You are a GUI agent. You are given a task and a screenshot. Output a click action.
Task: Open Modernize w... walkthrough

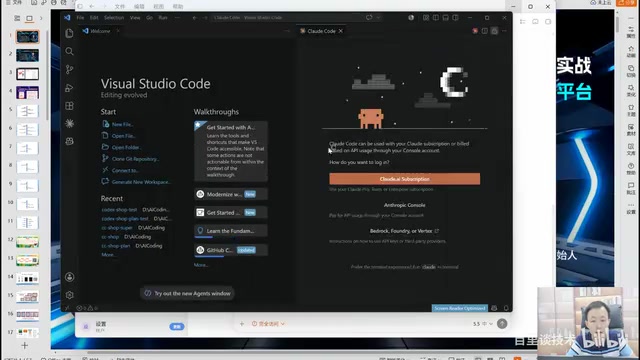[231, 194]
